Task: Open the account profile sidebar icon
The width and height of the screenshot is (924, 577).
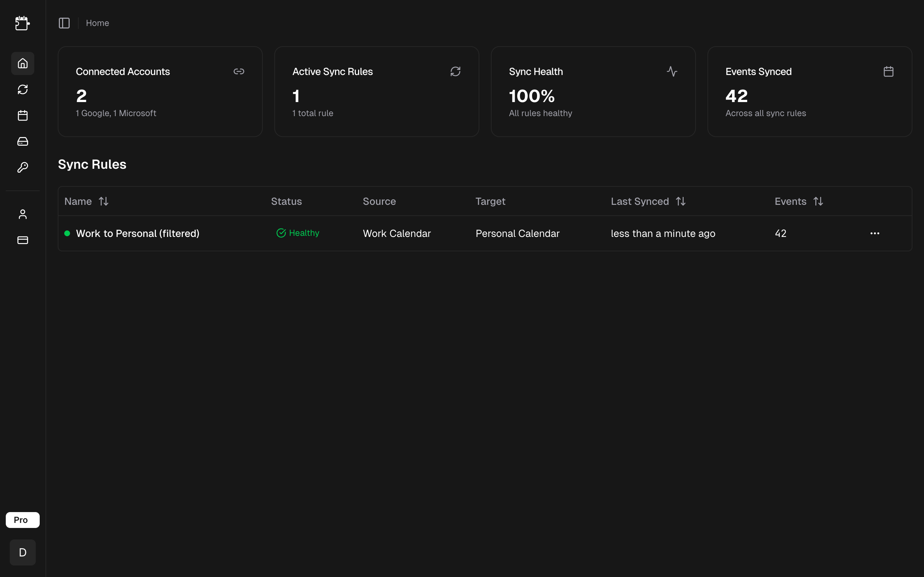Action: tap(22, 214)
